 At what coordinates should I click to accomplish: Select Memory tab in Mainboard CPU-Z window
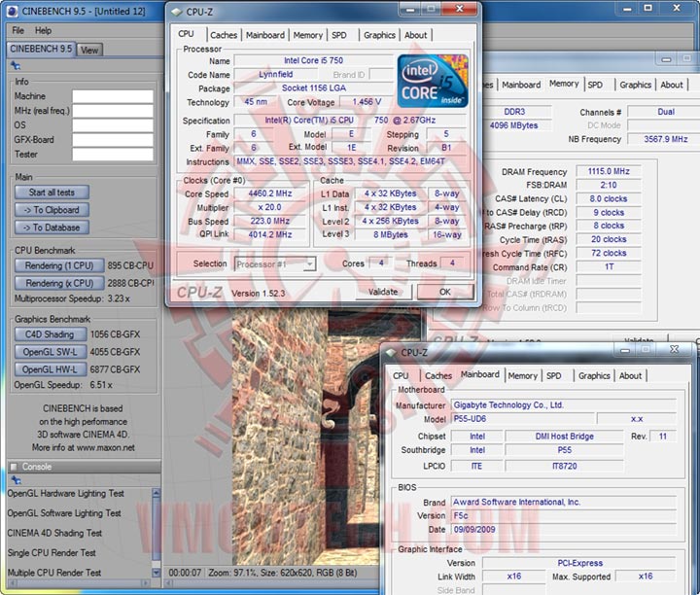[x=522, y=376]
